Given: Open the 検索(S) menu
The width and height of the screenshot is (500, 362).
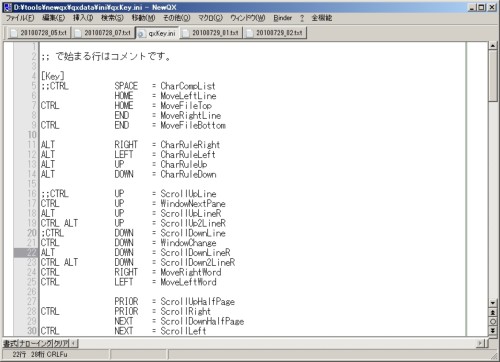Looking at the screenshot, I should click(x=112, y=18).
